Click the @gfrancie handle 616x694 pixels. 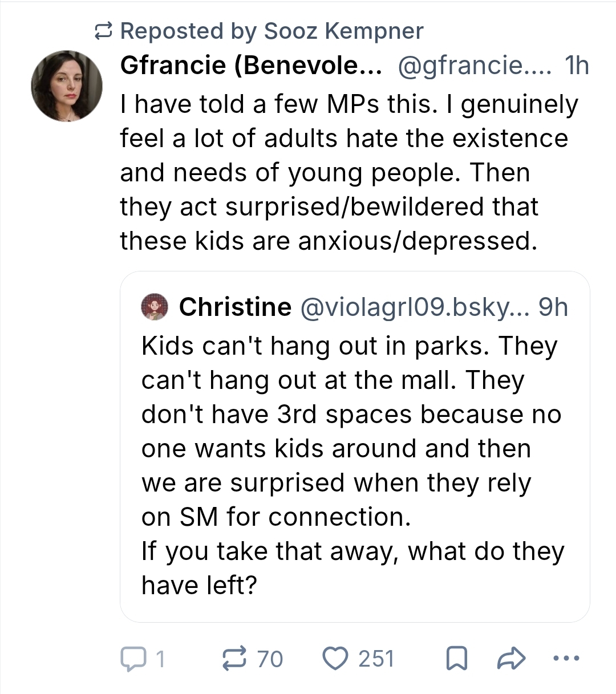coord(475,66)
